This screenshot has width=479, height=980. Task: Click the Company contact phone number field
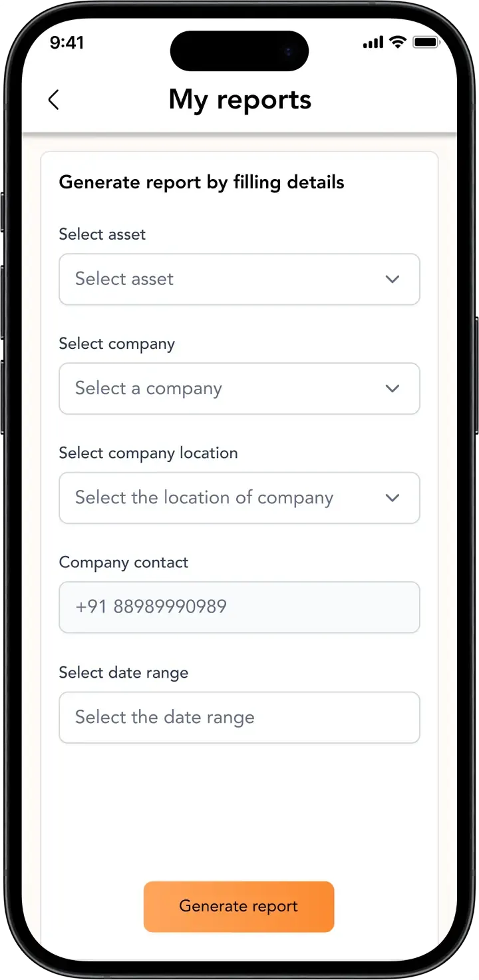pos(239,607)
